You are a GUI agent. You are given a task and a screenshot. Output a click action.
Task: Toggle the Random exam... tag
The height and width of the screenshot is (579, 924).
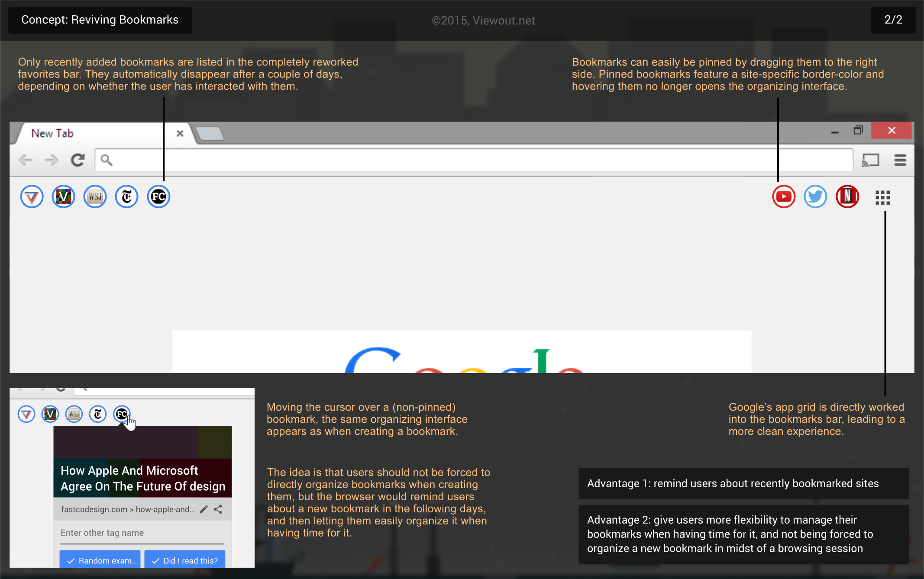click(100, 559)
